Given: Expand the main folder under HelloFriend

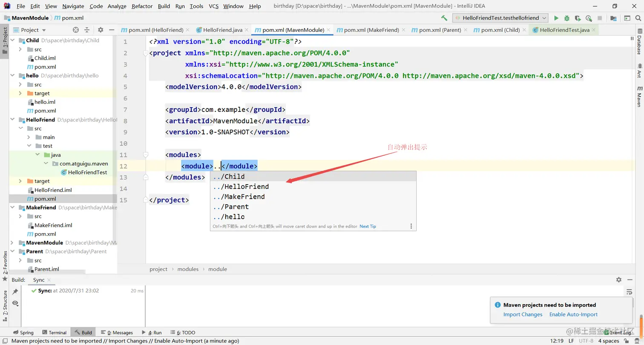Looking at the screenshot, I should (28, 137).
